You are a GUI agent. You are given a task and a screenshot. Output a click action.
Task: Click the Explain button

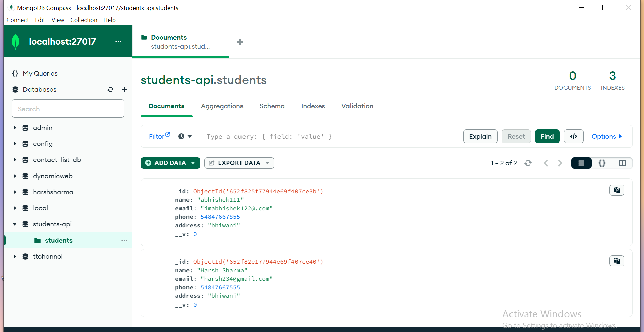click(480, 136)
